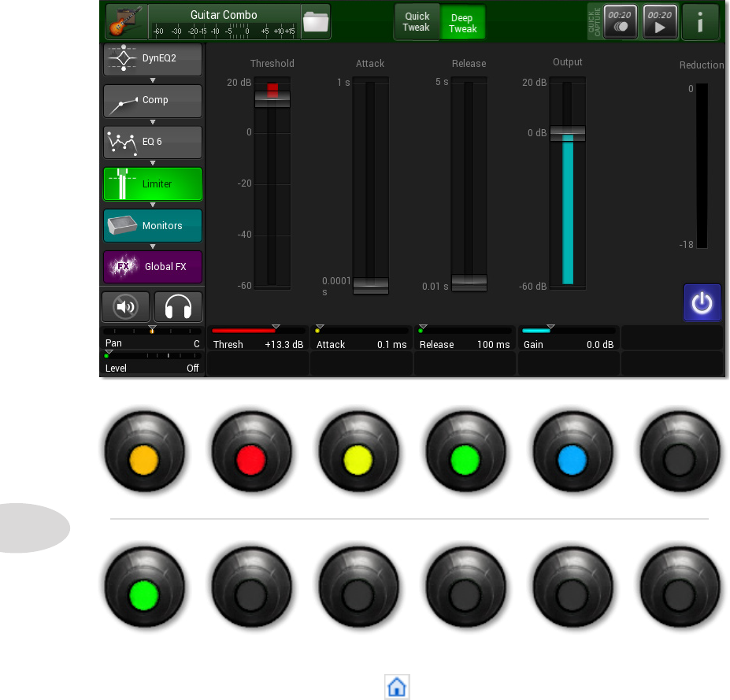
Task: Select the Thresh +13.3 dB parameter
Action: pos(258,339)
